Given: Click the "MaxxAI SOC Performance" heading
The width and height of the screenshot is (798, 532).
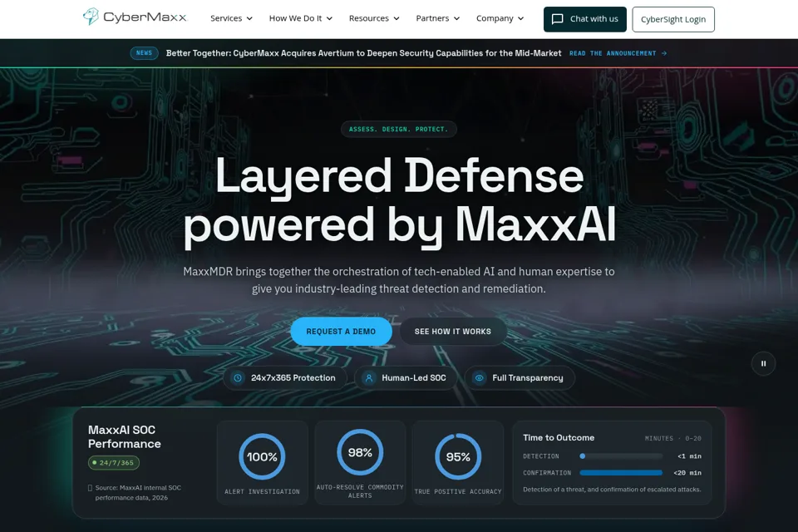Looking at the screenshot, I should tap(124, 436).
